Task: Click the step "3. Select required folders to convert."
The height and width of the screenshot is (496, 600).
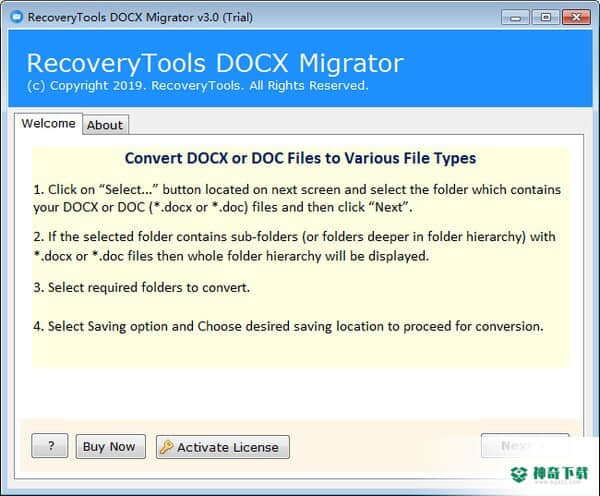Action: point(142,287)
